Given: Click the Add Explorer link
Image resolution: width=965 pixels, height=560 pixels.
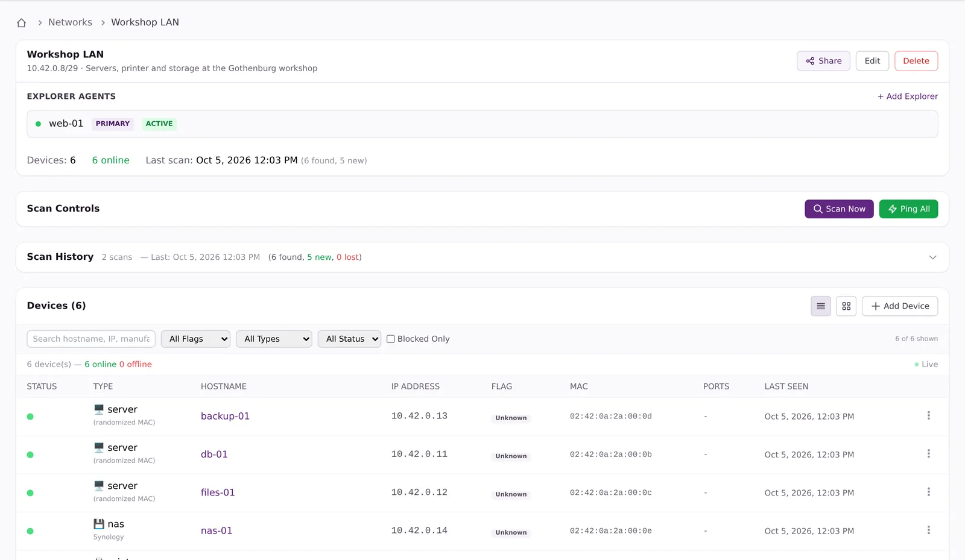Looking at the screenshot, I should (908, 96).
